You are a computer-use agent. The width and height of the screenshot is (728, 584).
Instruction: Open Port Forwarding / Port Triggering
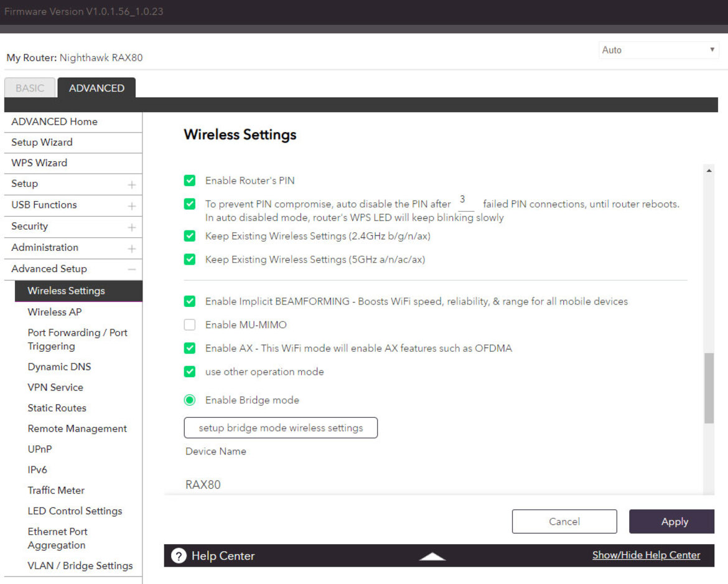click(78, 339)
